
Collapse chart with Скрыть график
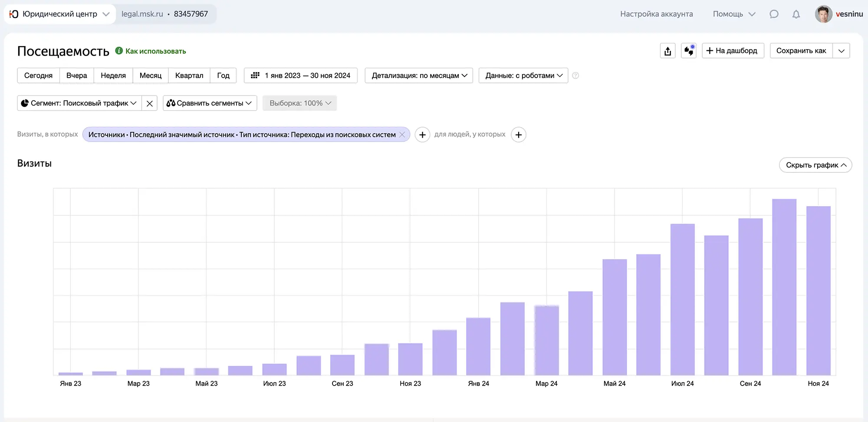click(x=815, y=165)
